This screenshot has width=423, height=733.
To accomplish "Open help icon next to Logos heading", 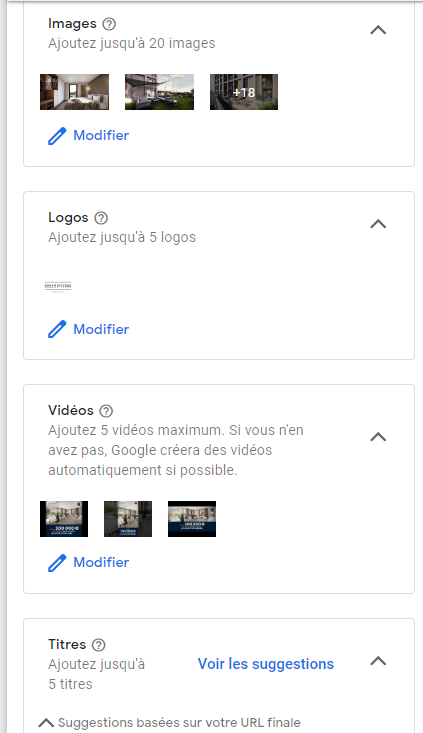I will pyautogui.click(x=101, y=218).
